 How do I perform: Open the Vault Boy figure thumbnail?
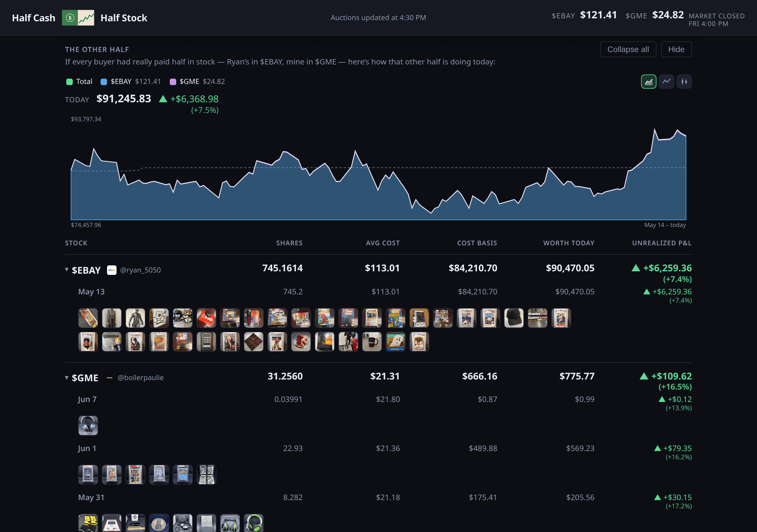click(111, 342)
